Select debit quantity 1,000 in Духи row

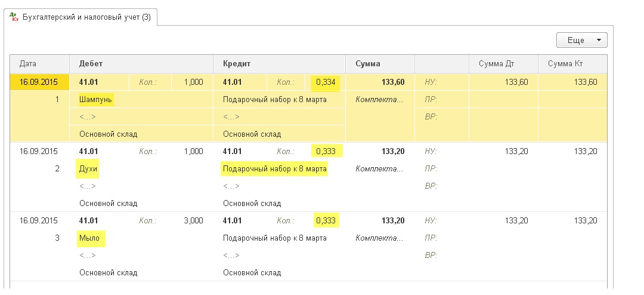[192, 152]
